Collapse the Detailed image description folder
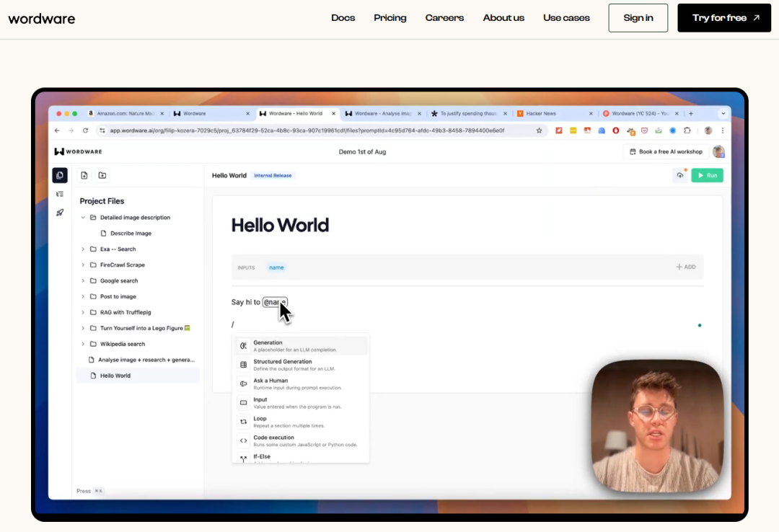The height and width of the screenshot is (532, 779). 83,218
